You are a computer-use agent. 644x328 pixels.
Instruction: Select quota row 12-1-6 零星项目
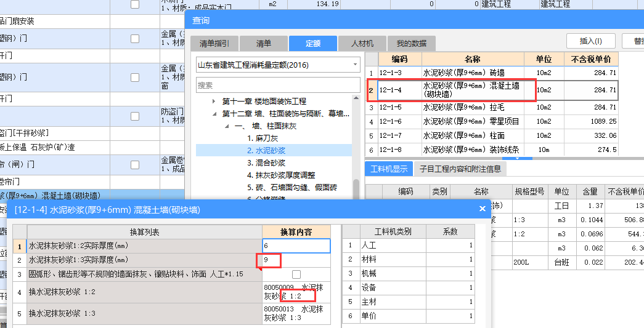point(492,121)
